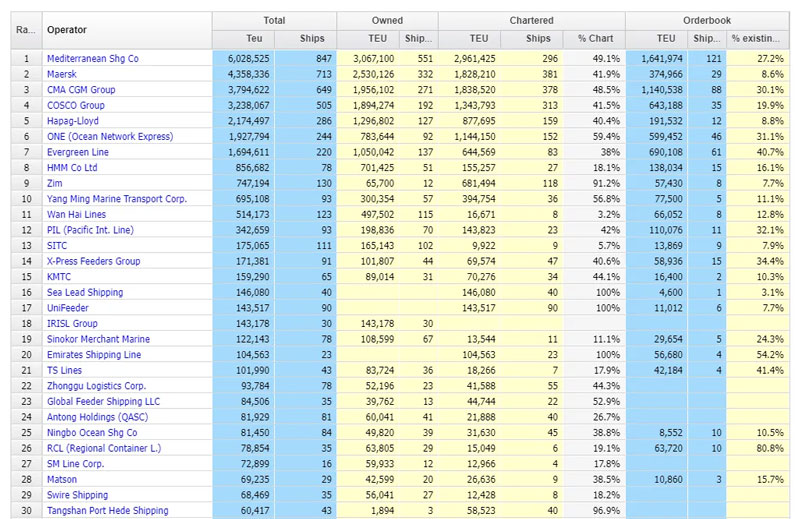Click the Owned group header
Viewport: 800px width, 519px height.
386,20
